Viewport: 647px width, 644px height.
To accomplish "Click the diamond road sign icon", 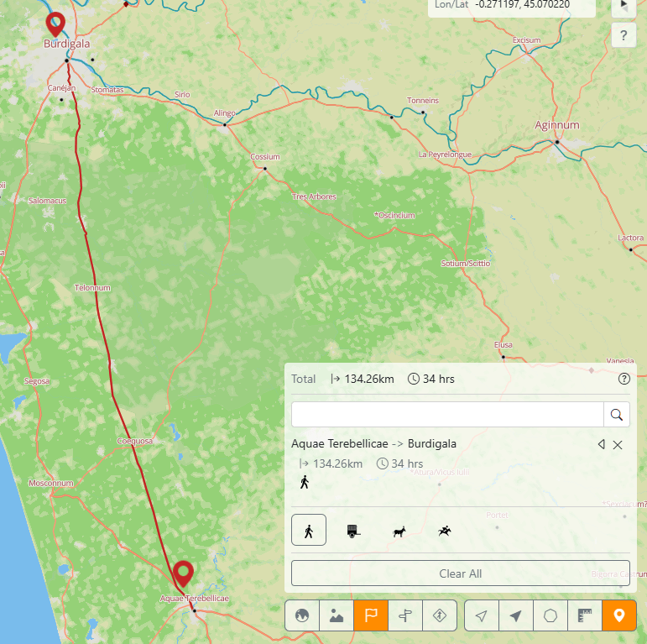I will point(440,615).
